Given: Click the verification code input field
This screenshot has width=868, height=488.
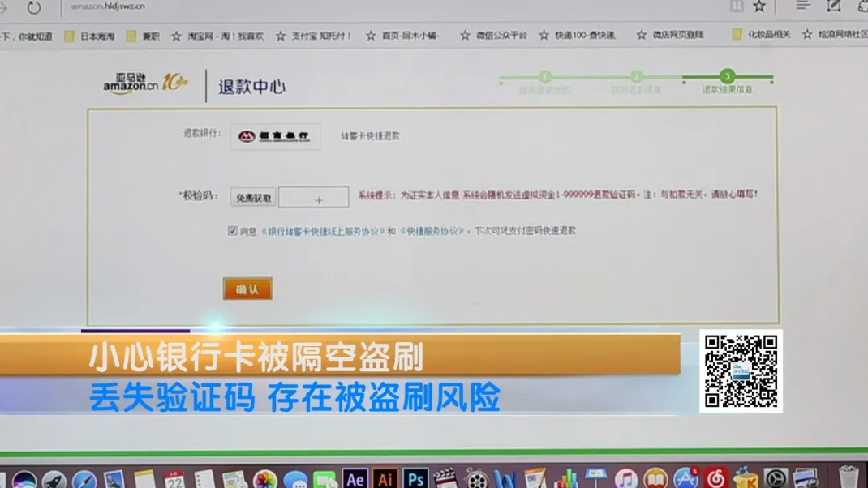Looking at the screenshot, I should tap(314, 197).
